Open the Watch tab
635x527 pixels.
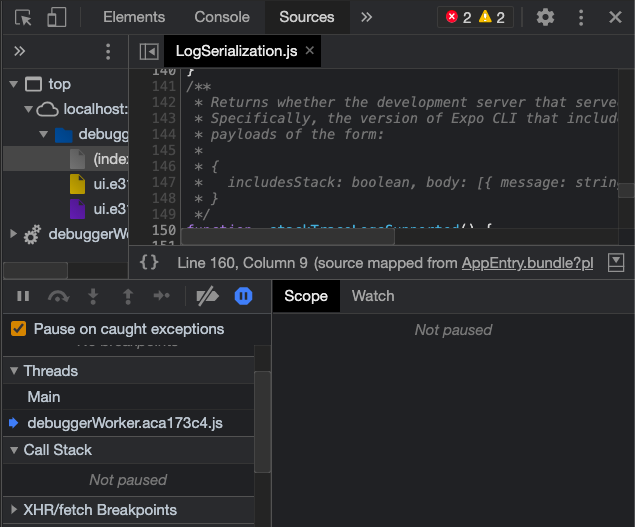coord(373,296)
